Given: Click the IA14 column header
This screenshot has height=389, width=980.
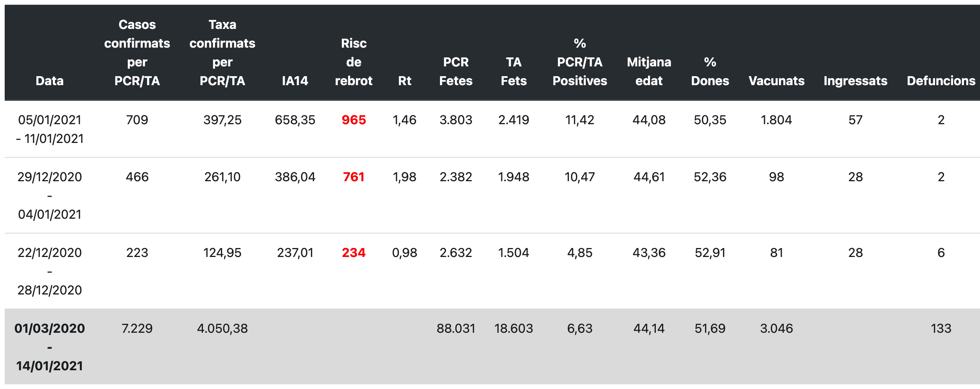Looking at the screenshot, I should (295, 81).
